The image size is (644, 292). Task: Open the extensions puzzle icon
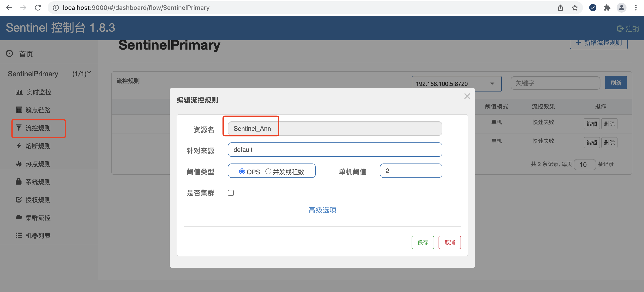(x=607, y=8)
